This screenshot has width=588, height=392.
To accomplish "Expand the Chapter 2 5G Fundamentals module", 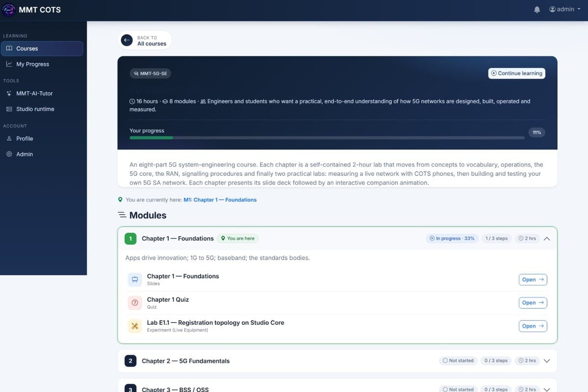I will (547, 361).
